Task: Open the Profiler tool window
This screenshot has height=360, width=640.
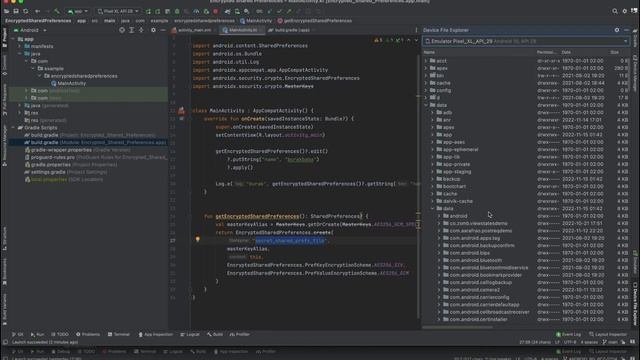Action: pos(240,334)
